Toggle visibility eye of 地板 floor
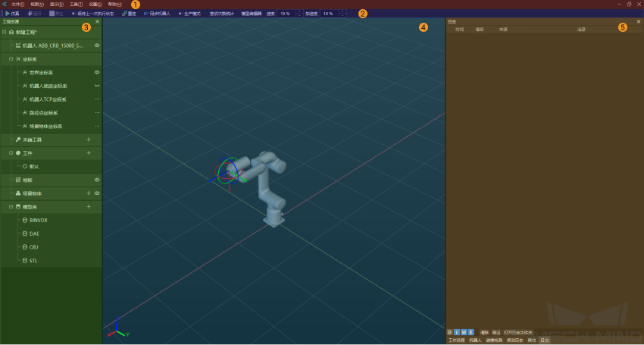Viewport: 644px width, 345px height. (97, 180)
